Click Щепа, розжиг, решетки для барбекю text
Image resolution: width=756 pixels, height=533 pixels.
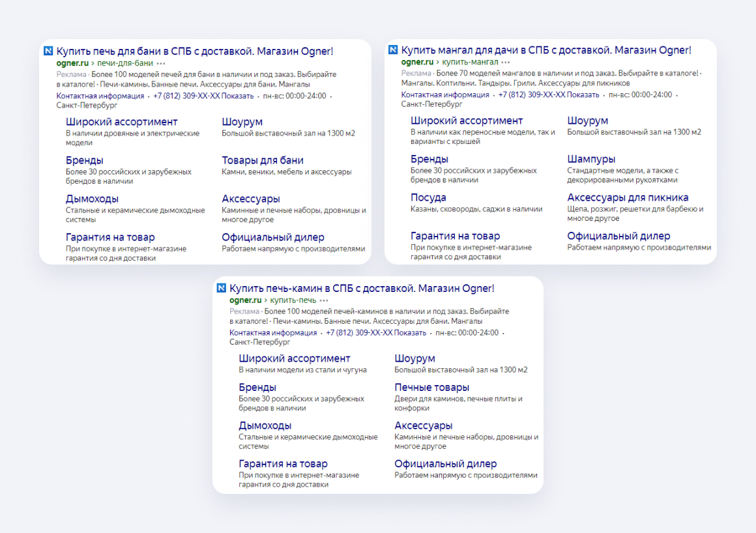pyautogui.click(x=635, y=214)
